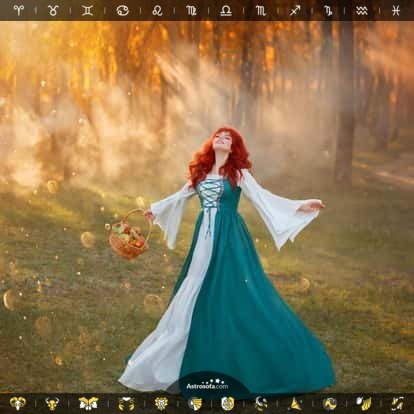Open the bull head Taurus icon in bottom bar
Viewport: 414px width, 414px height.
(52, 403)
